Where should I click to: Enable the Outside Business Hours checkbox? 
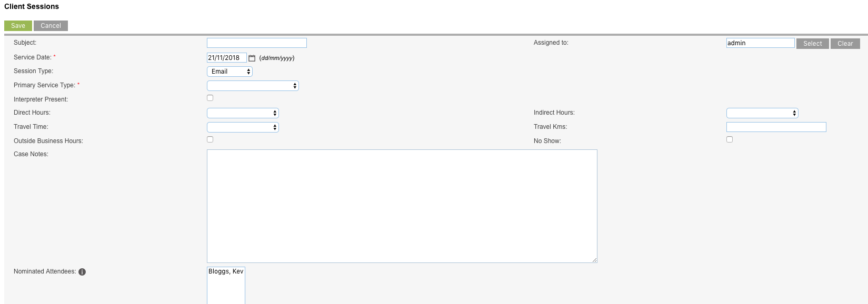[210, 139]
